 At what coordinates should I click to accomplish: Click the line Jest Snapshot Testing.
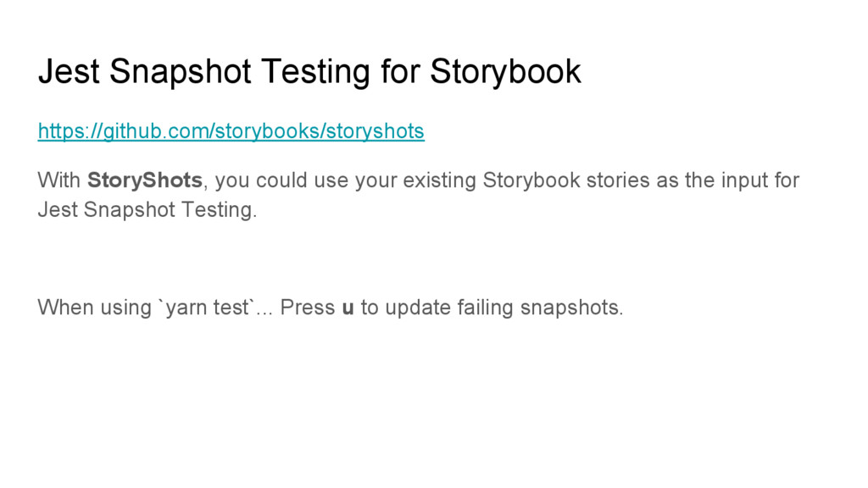[147, 210]
